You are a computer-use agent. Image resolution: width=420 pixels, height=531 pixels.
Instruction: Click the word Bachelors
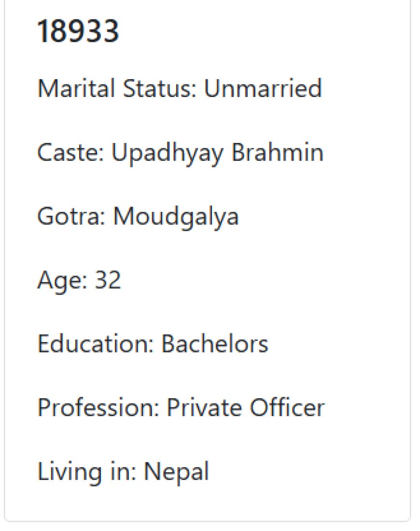pyautogui.click(x=215, y=344)
